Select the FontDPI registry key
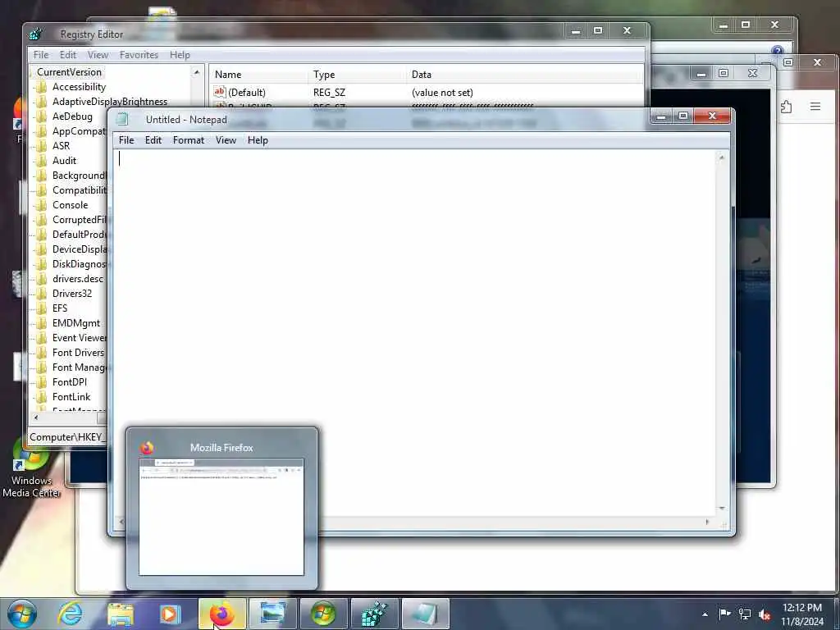 coord(70,382)
